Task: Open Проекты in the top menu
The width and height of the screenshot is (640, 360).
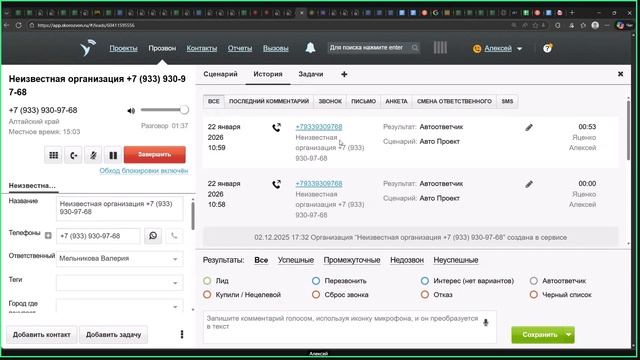Action: 123,48
